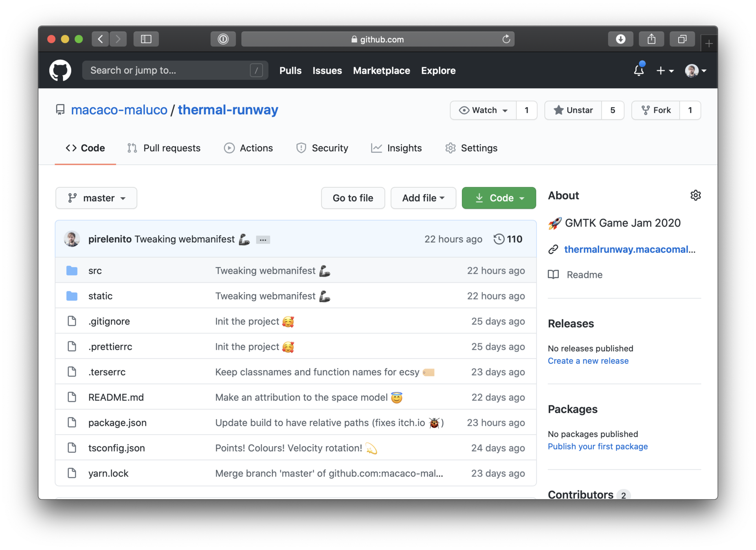Open .terserrc file
The height and width of the screenshot is (550, 756).
tap(107, 372)
